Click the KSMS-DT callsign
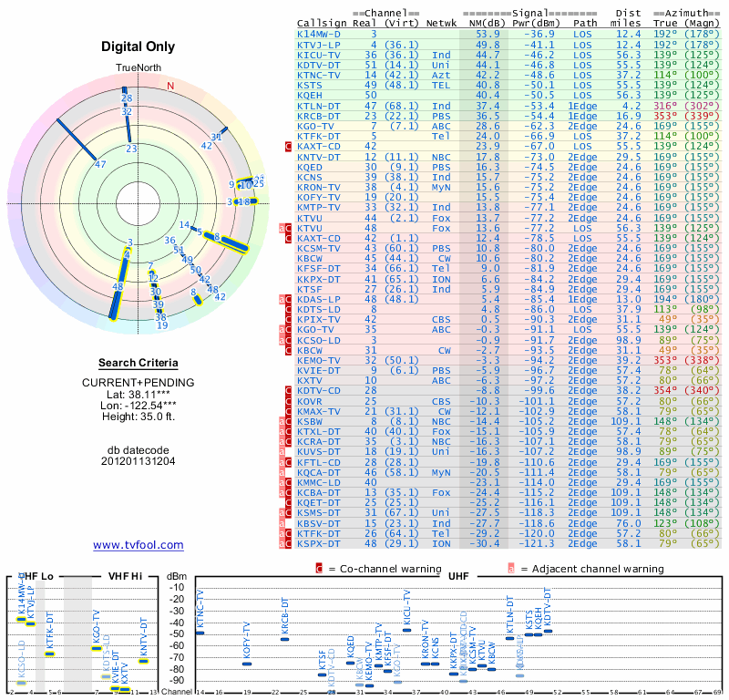Image resolution: width=729 pixels, height=700 pixels. [319, 513]
